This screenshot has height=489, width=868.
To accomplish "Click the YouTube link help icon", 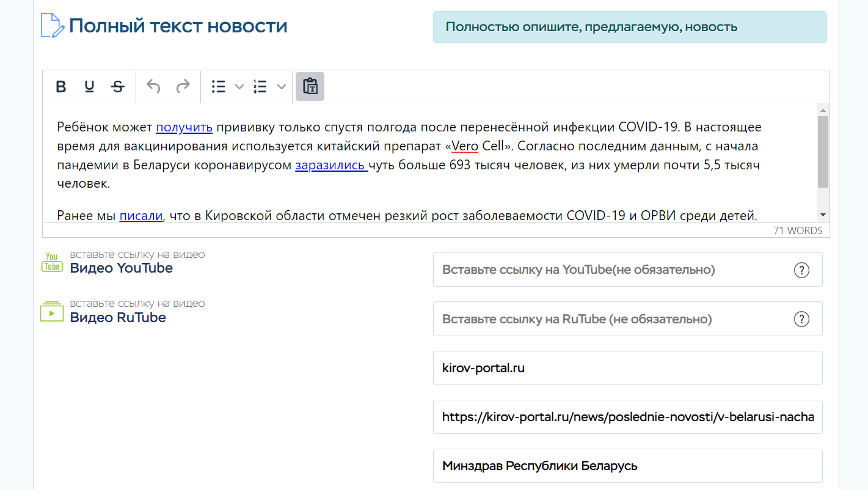I will pos(801,270).
